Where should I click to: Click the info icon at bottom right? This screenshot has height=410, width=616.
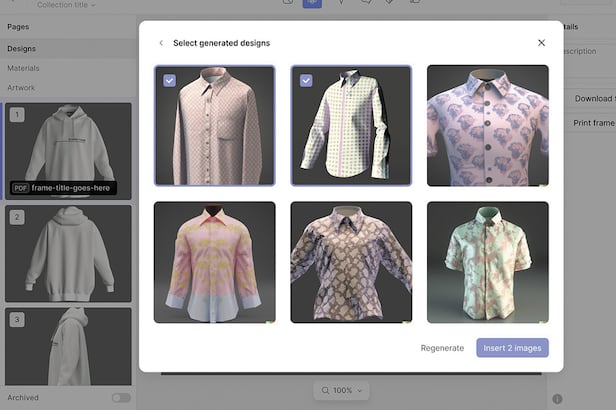pyautogui.click(x=557, y=399)
